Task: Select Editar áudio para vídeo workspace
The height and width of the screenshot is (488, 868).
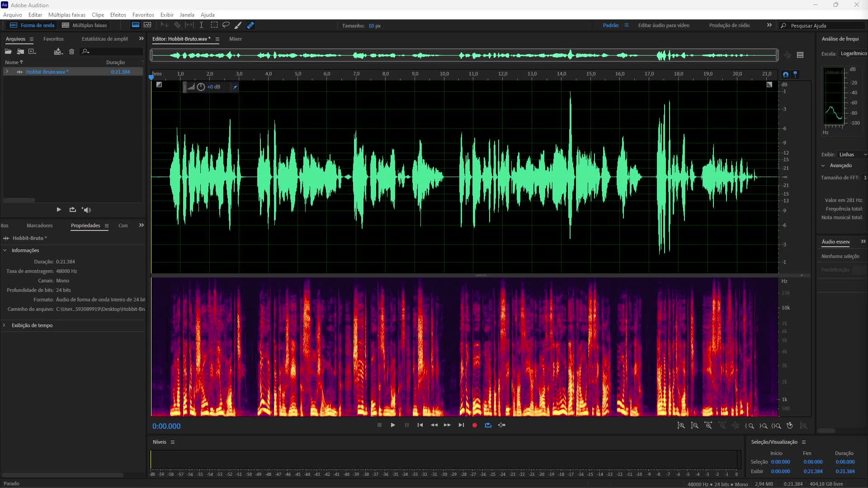Action: [x=664, y=25]
